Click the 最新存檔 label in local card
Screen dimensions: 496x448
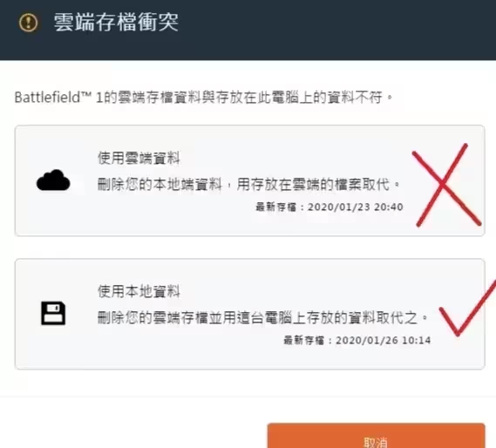tap(303, 340)
